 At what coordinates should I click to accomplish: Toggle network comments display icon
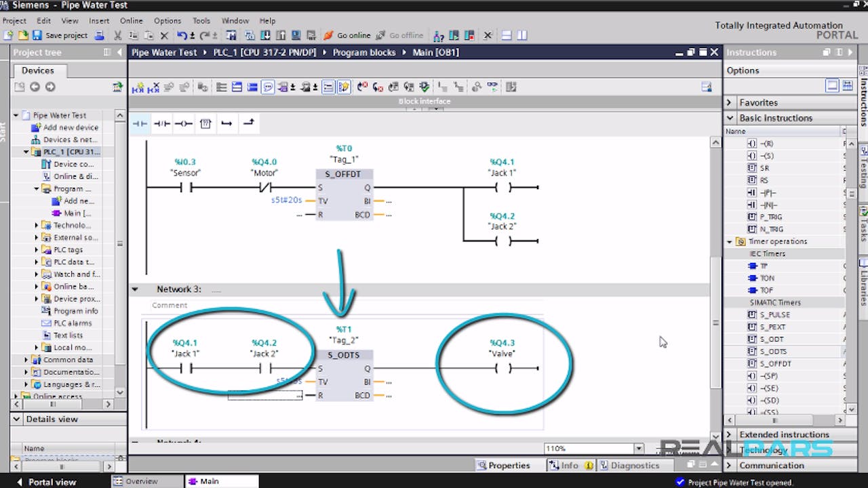coord(328,87)
